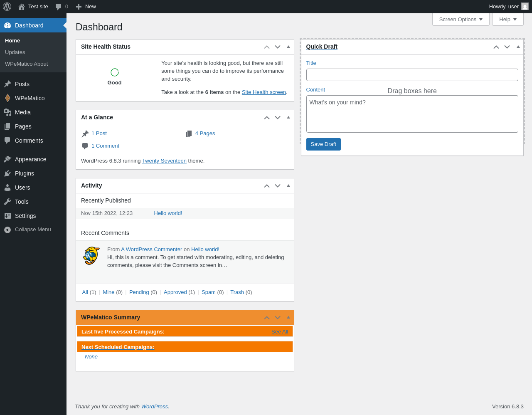532x415 pixels.
Task: Open the Media library icon in sidebar
Action: [7, 112]
